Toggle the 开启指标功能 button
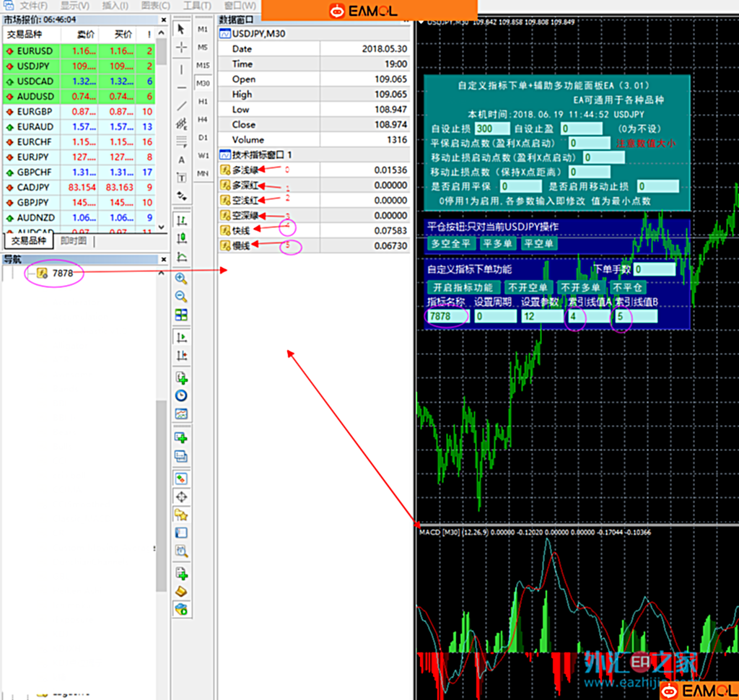Viewport: 739px width, 700px height. (x=464, y=287)
